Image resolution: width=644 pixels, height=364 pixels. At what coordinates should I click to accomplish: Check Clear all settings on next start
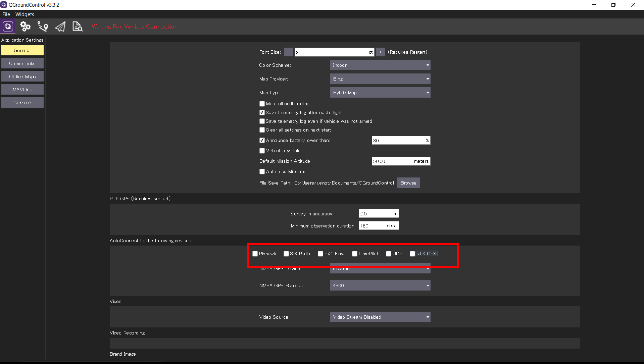point(262,130)
